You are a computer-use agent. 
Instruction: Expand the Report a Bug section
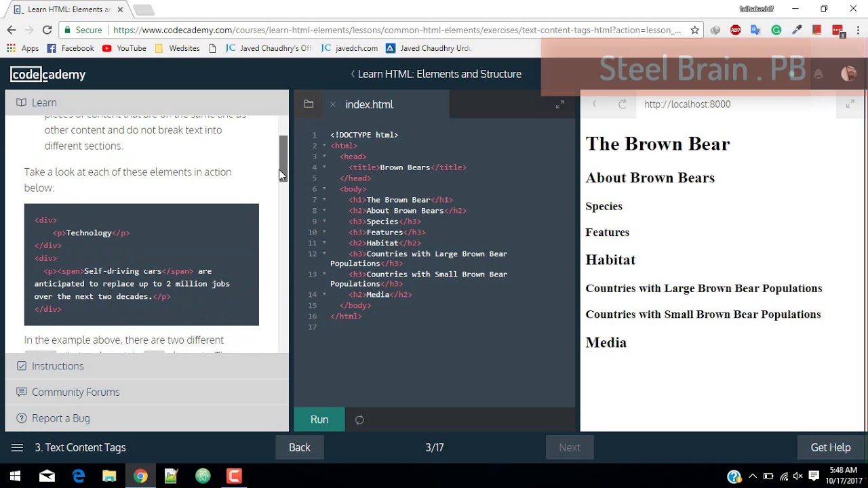[x=146, y=418]
